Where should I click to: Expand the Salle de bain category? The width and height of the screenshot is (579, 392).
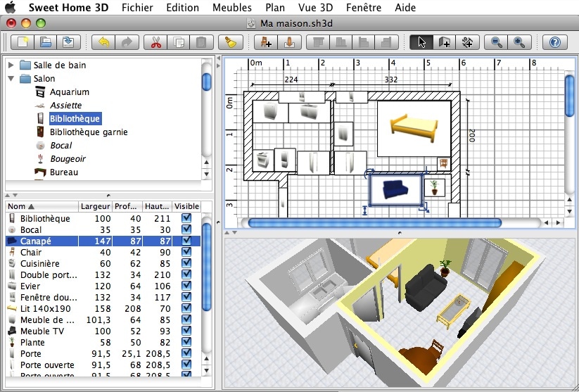tap(11, 65)
